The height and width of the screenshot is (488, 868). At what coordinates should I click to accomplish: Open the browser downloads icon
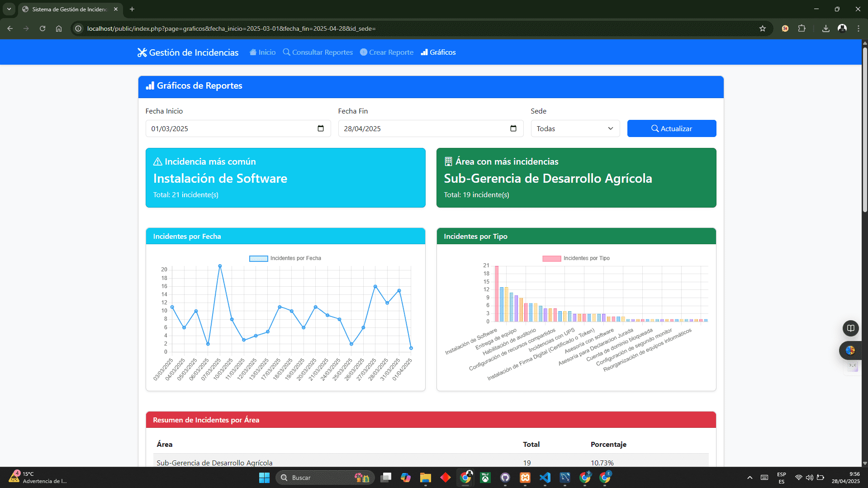point(825,28)
